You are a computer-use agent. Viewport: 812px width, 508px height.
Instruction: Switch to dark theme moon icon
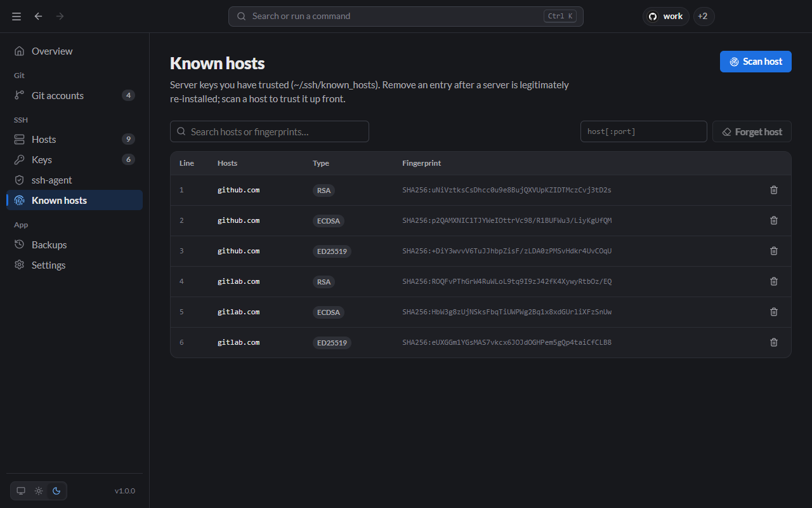pyautogui.click(x=56, y=491)
